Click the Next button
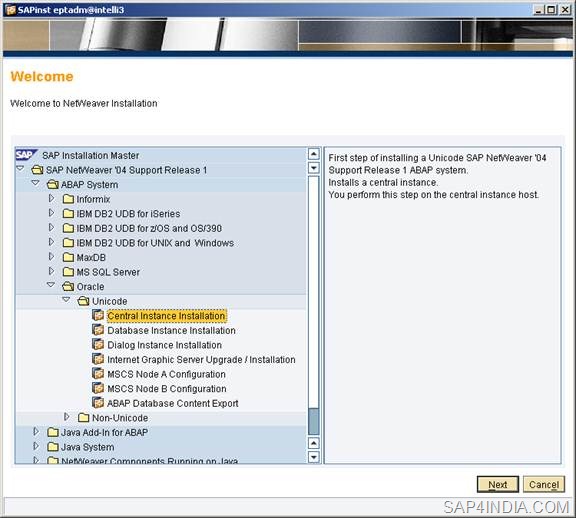 click(x=498, y=485)
